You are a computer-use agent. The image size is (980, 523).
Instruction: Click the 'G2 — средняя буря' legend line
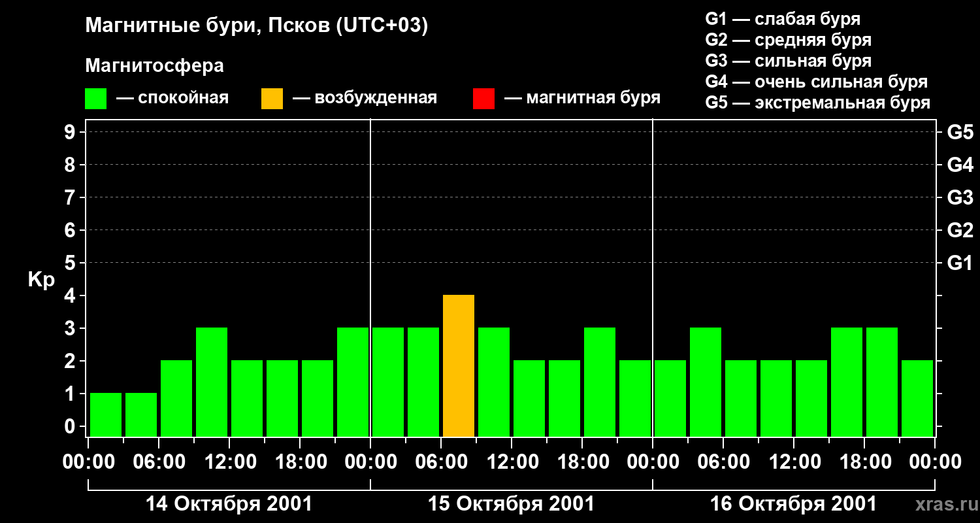788,40
